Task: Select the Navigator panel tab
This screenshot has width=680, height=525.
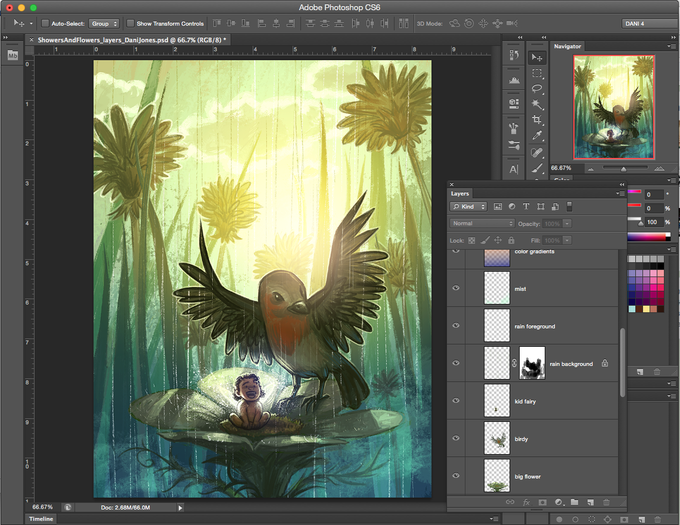Action: pos(567,46)
